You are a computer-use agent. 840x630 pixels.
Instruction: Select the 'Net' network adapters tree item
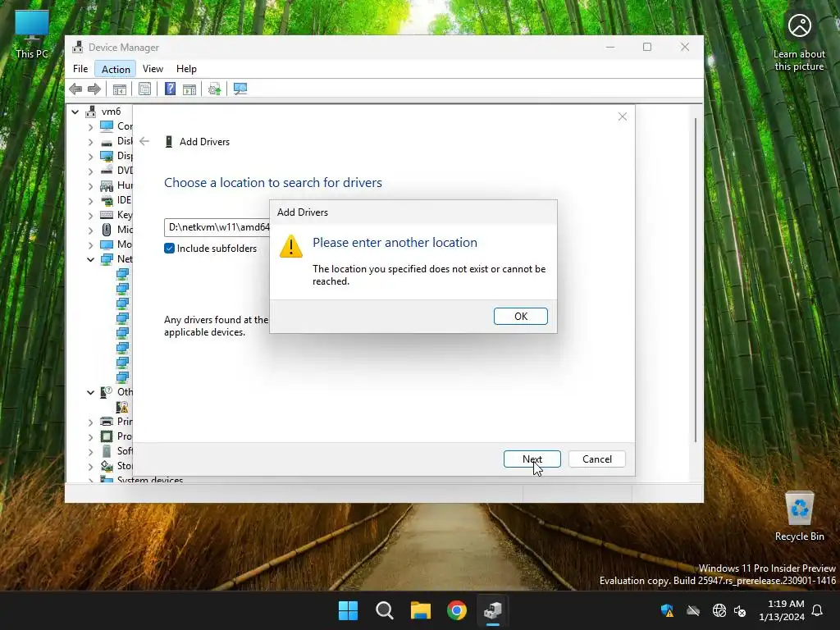point(125,258)
